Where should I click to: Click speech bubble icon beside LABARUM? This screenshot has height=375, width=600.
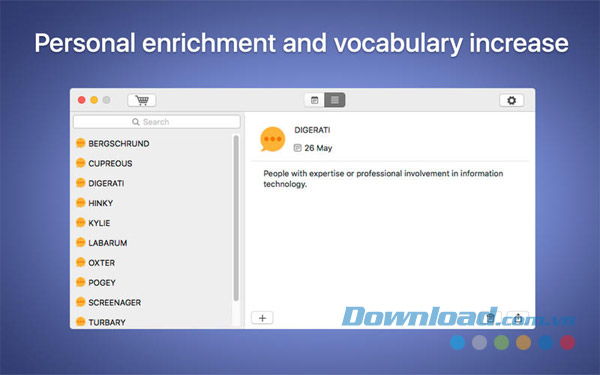(x=80, y=243)
